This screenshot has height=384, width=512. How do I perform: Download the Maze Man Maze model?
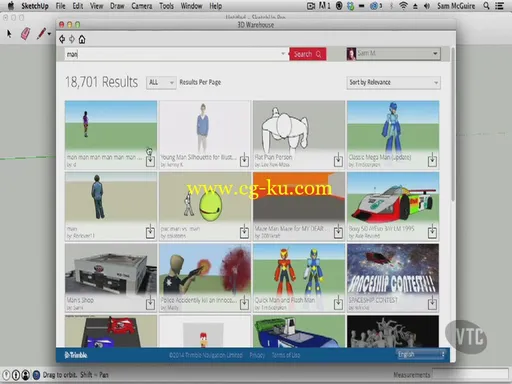[338, 232]
